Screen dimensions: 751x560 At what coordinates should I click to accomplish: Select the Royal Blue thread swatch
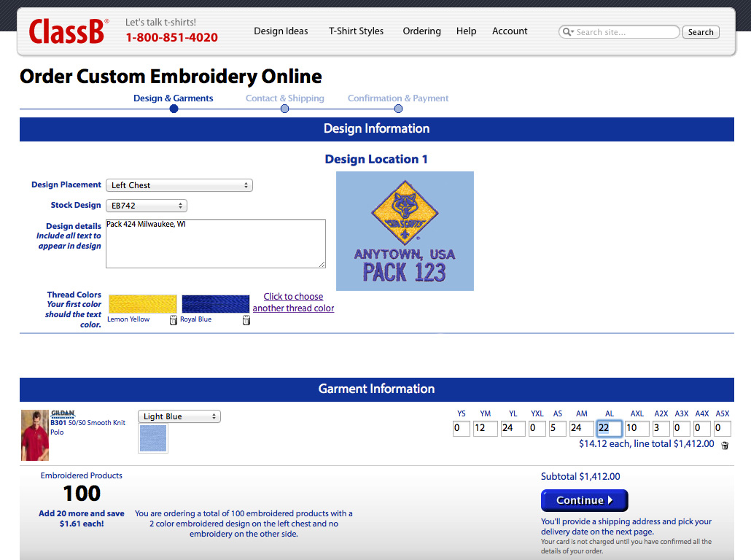[215, 304]
